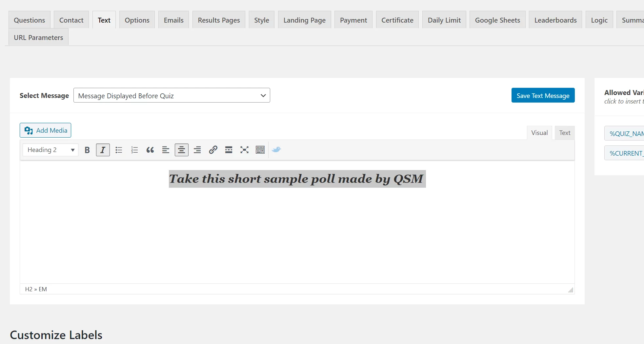Screen dimensions: 644x344
Task: Open the Heading 2 format dropdown
Action: pyautogui.click(x=50, y=150)
